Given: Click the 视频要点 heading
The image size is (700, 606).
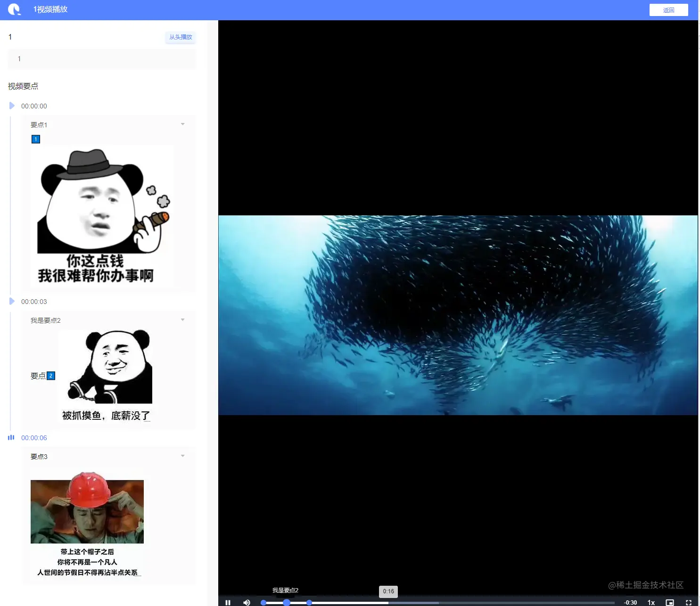Looking at the screenshot, I should pyautogui.click(x=23, y=86).
